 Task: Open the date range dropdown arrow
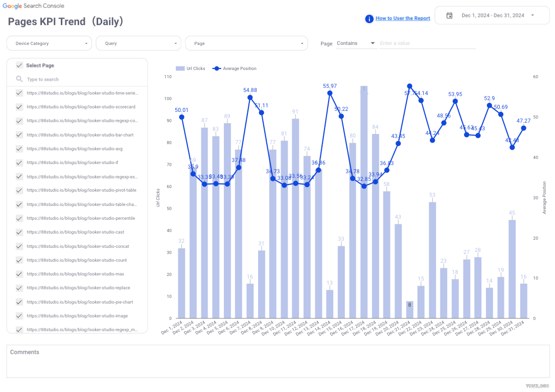[533, 15]
